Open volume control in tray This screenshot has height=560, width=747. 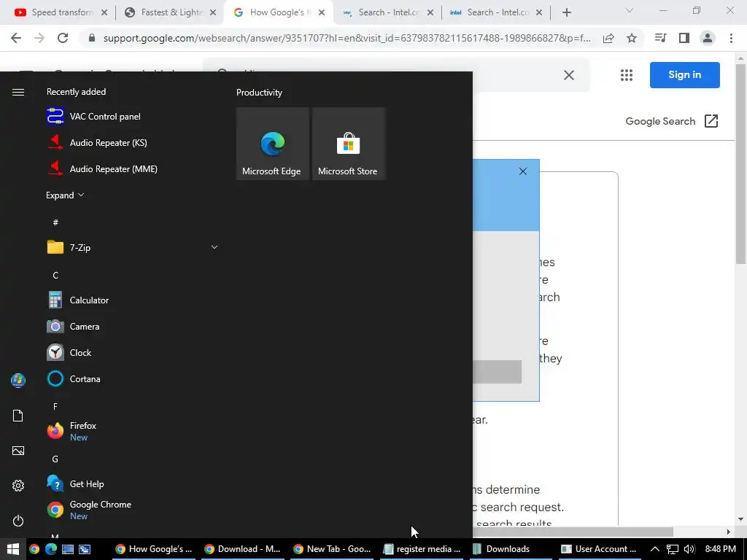(x=689, y=549)
